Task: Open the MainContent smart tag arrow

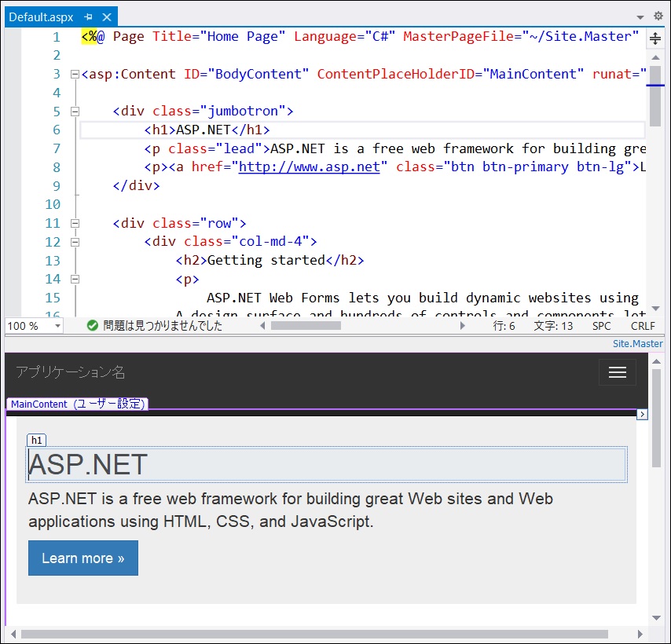Action: (642, 415)
